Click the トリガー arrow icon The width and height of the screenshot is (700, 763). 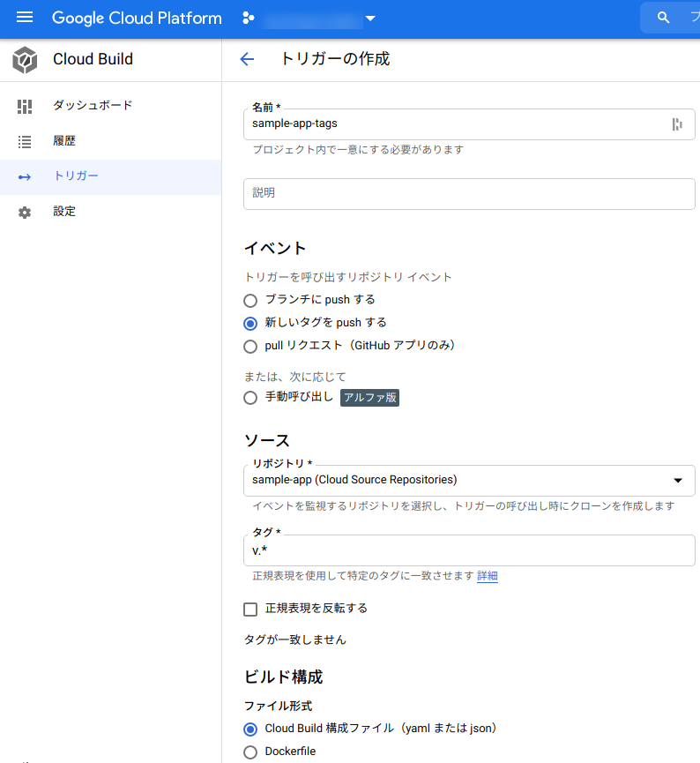pyautogui.click(x=25, y=177)
